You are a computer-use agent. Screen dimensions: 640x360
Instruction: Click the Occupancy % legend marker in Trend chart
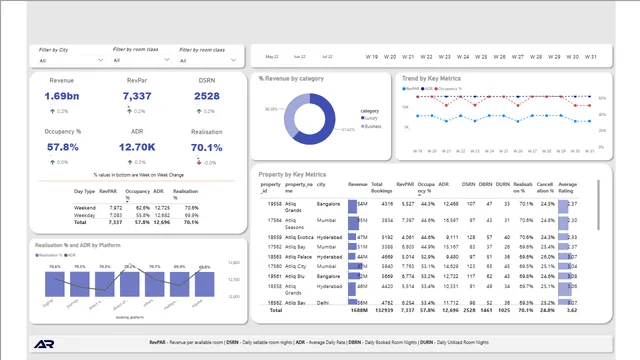coord(436,89)
